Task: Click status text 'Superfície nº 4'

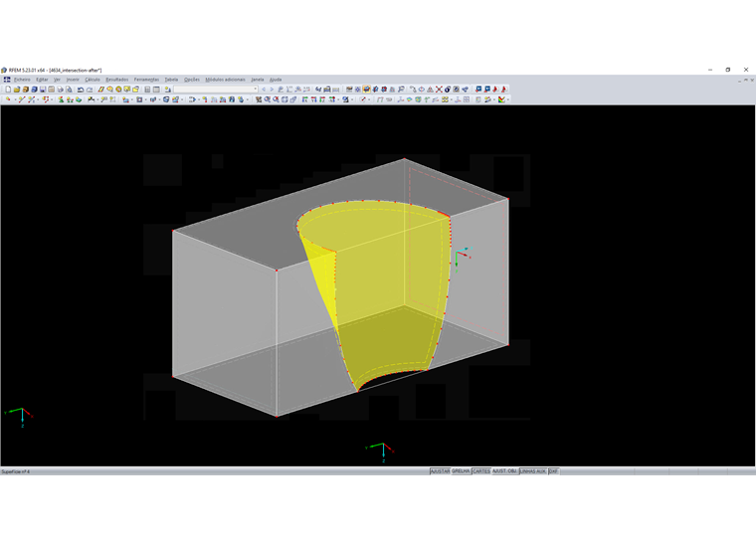Action: [x=16, y=471]
